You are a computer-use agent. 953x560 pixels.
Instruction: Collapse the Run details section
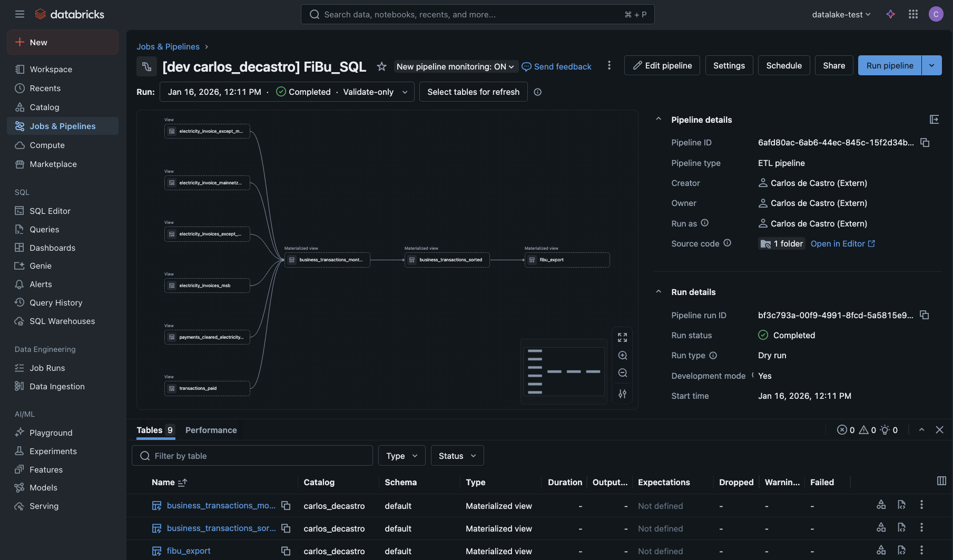click(659, 292)
